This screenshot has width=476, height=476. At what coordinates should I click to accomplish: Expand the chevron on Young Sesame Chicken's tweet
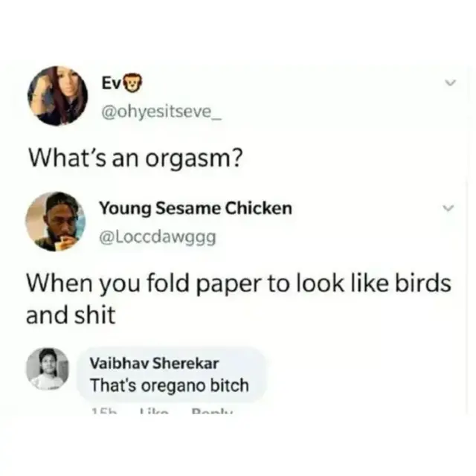(448, 208)
